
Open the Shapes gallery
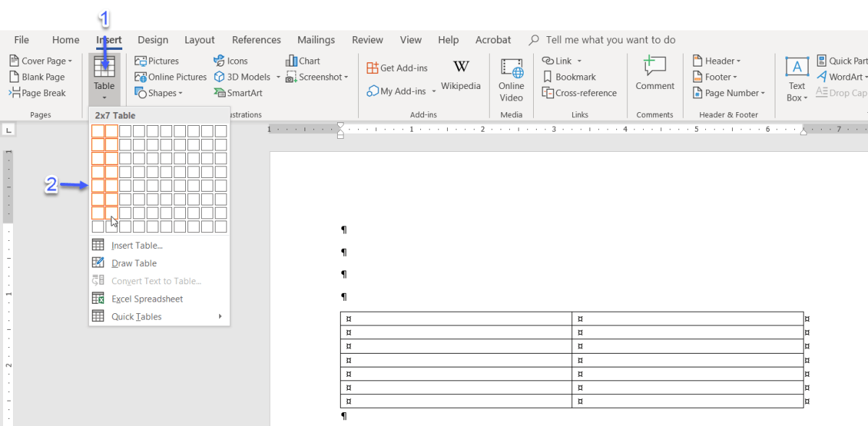[158, 93]
